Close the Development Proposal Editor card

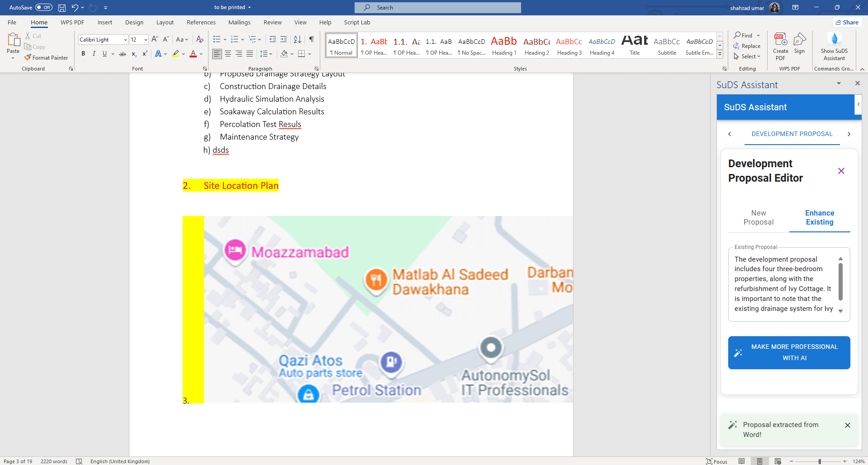click(841, 171)
